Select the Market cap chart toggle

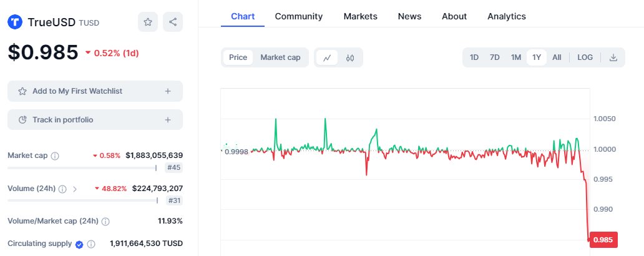[281, 57]
